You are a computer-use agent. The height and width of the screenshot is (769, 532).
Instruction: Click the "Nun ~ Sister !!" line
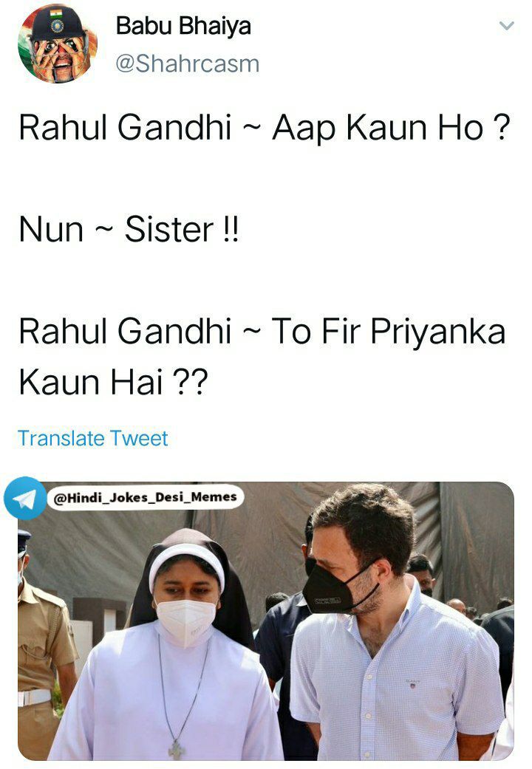129,229
